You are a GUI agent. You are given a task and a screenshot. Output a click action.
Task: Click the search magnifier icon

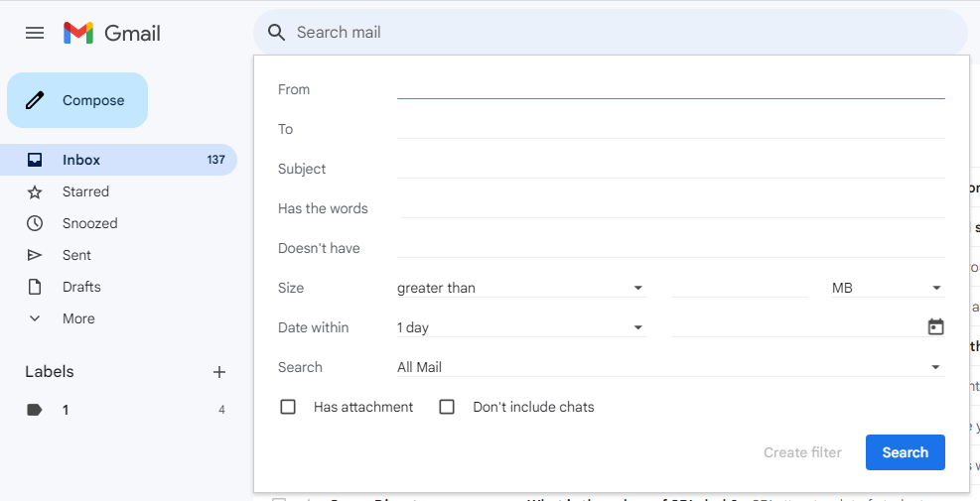[x=277, y=33]
